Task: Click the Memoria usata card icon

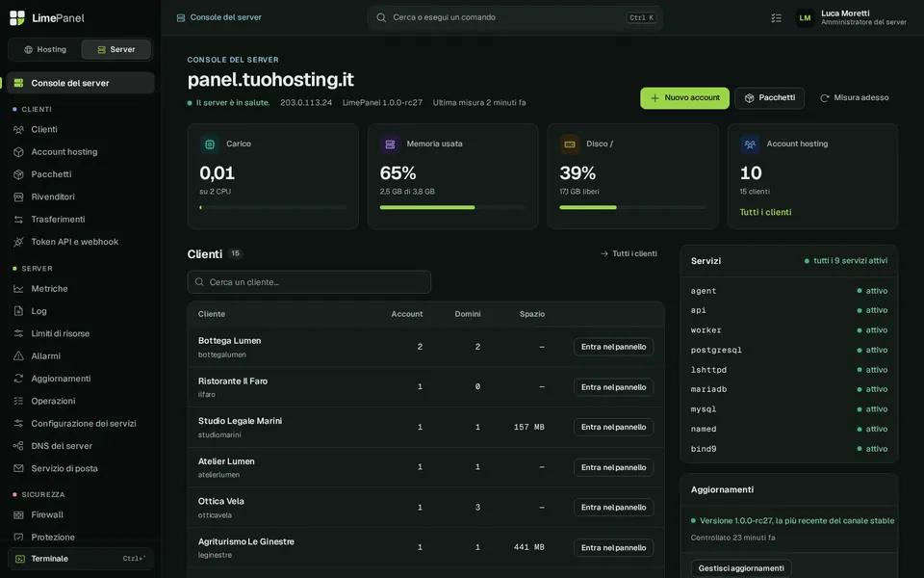Action: (390, 144)
